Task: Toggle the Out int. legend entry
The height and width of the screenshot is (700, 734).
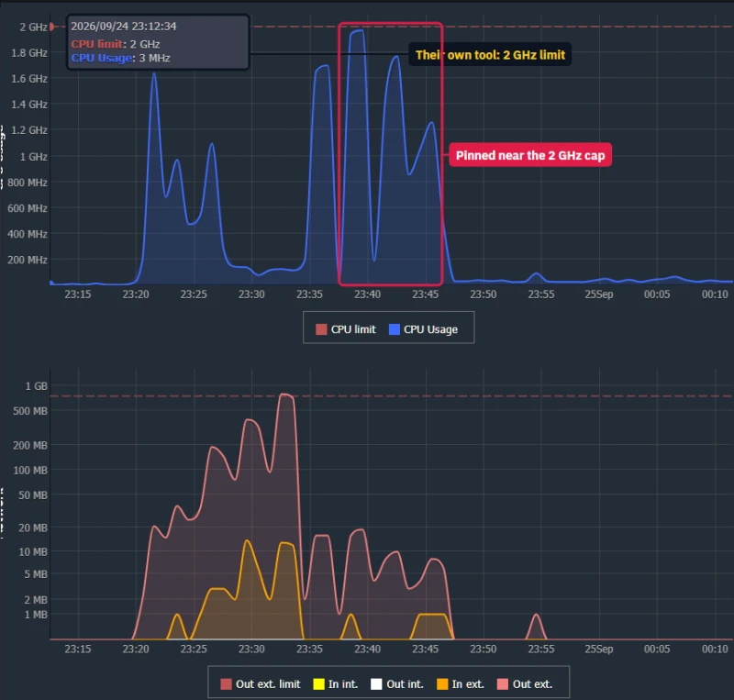Action: pyautogui.click(x=397, y=684)
